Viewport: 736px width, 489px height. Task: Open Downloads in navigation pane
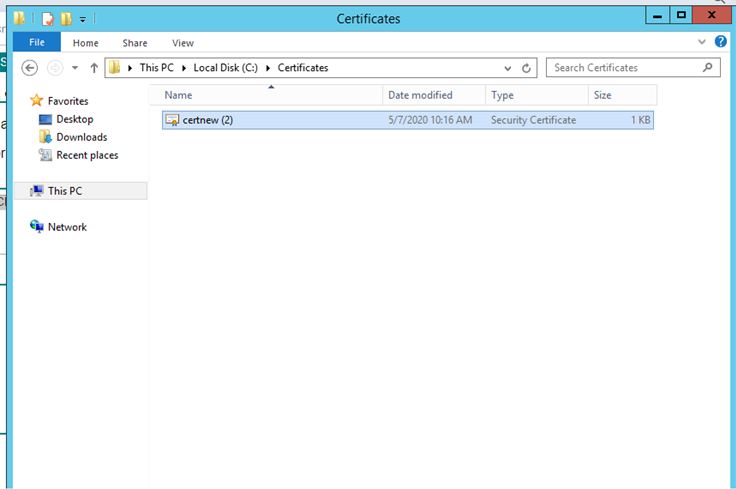click(82, 137)
